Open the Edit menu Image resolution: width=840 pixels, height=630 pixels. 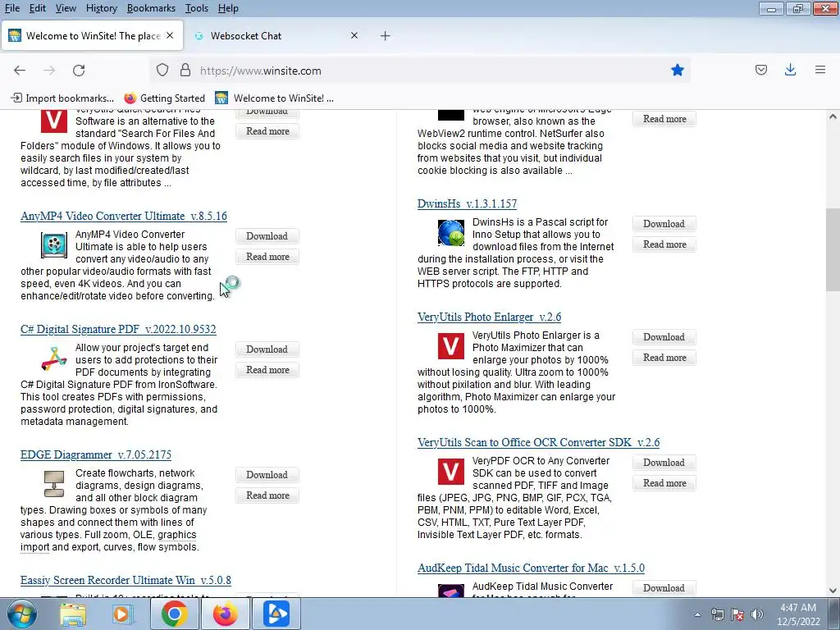[37, 8]
